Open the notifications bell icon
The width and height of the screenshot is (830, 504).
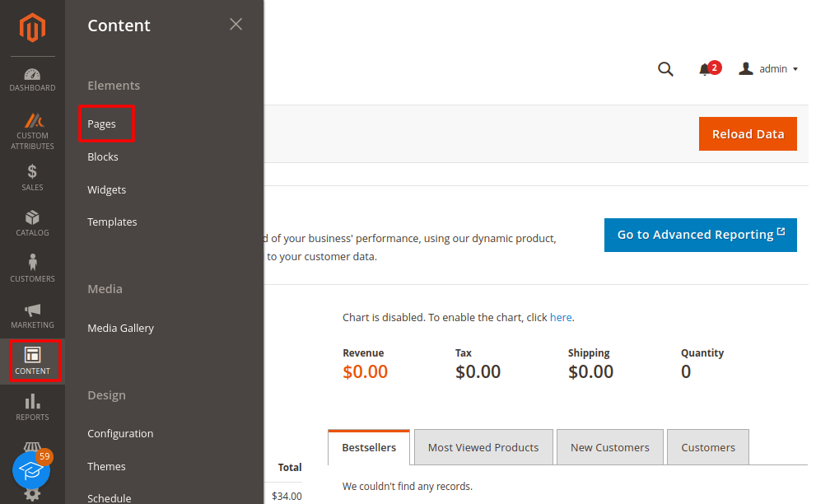[x=706, y=69]
